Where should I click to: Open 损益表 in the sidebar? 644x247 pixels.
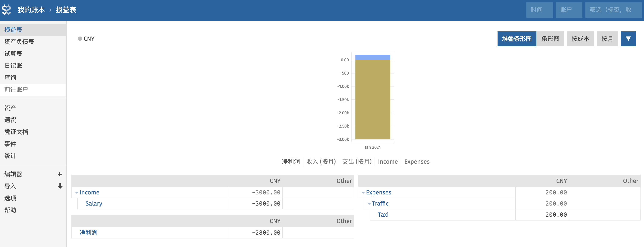click(x=33, y=30)
